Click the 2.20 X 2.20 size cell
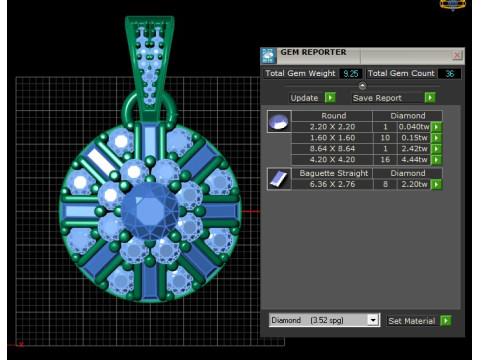This screenshot has height=360, width=480. [x=332, y=127]
